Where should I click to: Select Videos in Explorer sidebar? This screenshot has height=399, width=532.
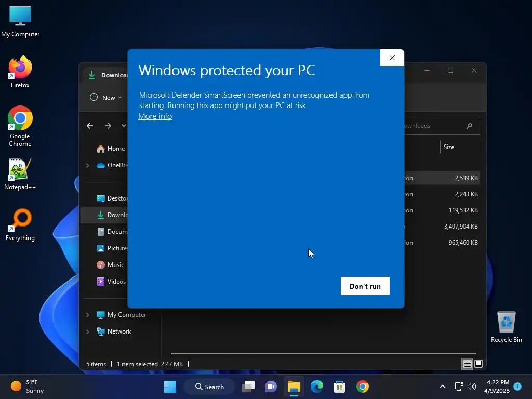coord(111,282)
